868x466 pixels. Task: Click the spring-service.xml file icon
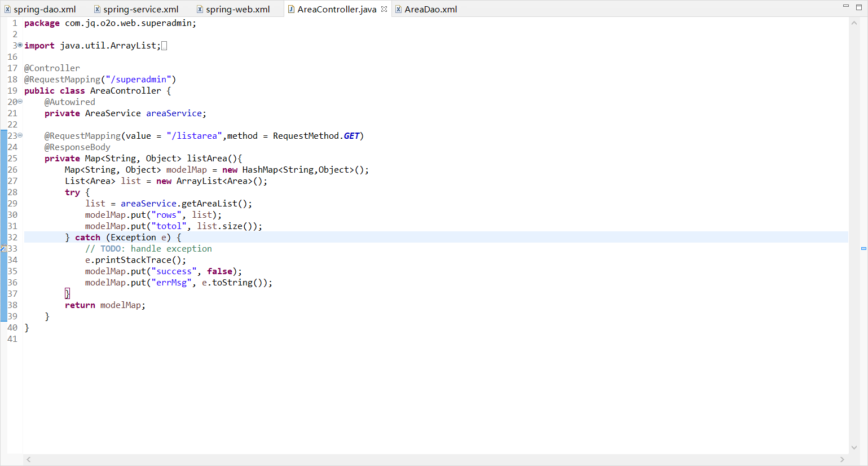click(x=97, y=9)
